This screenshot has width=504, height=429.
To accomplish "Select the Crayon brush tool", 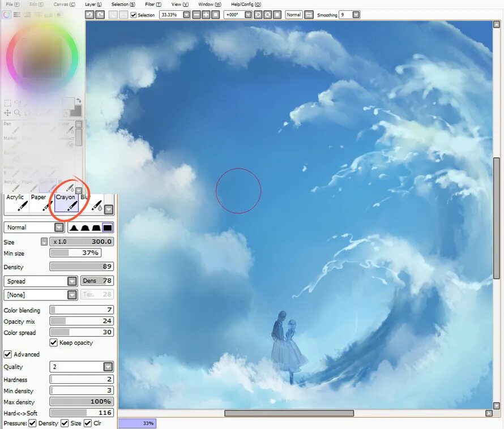I will (x=66, y=203).
